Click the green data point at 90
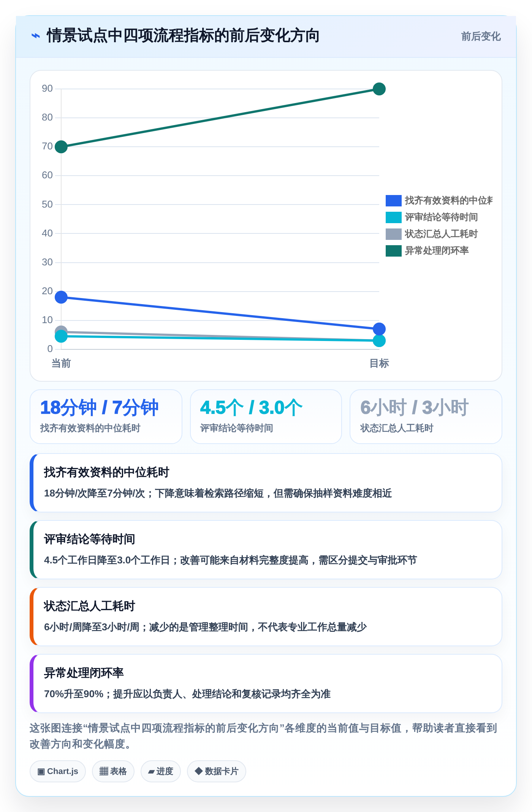This screenshot has height=812, width=532. point(379,89)
